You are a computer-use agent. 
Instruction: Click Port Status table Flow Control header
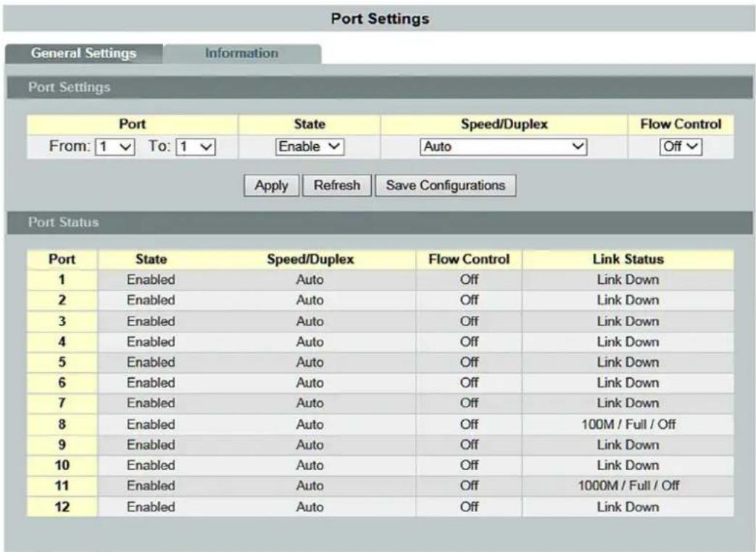click(469, 259)
